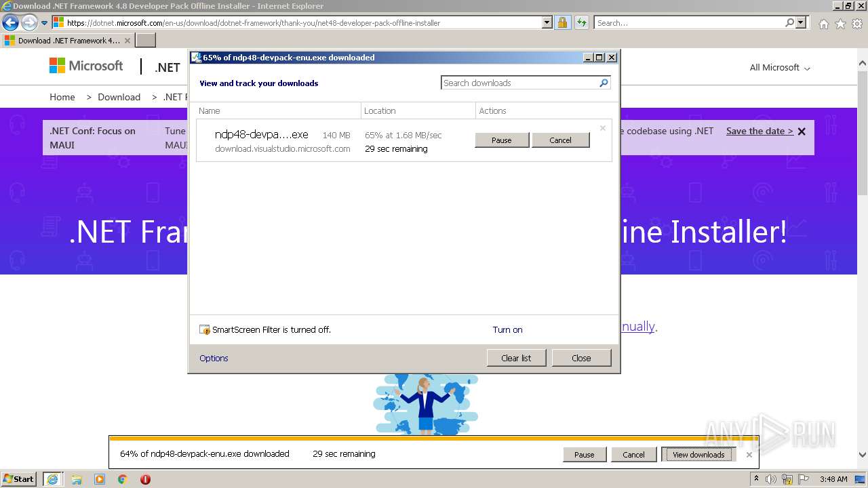This screenshot has width=868, height=488.
Task: Open the IE Tools gear icon
Action: pos(857,24)
